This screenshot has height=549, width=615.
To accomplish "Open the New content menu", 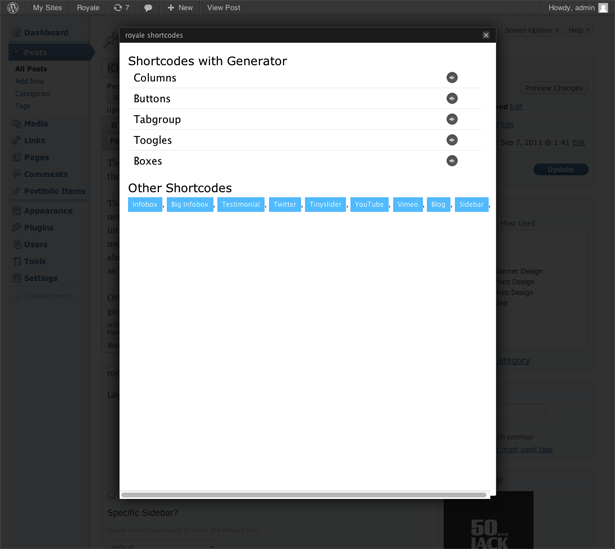I will click(180, 8).
